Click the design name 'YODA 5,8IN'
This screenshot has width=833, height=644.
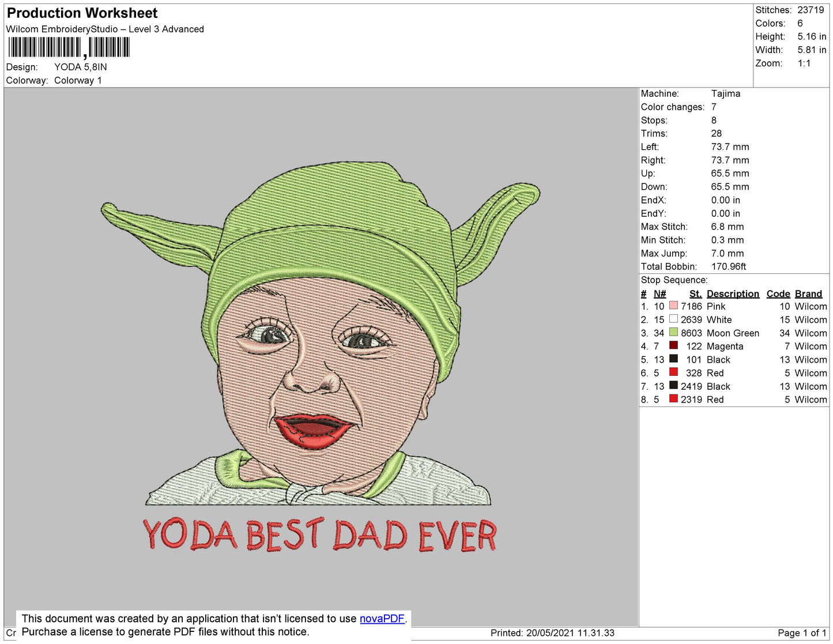click(x=81, y=67)
